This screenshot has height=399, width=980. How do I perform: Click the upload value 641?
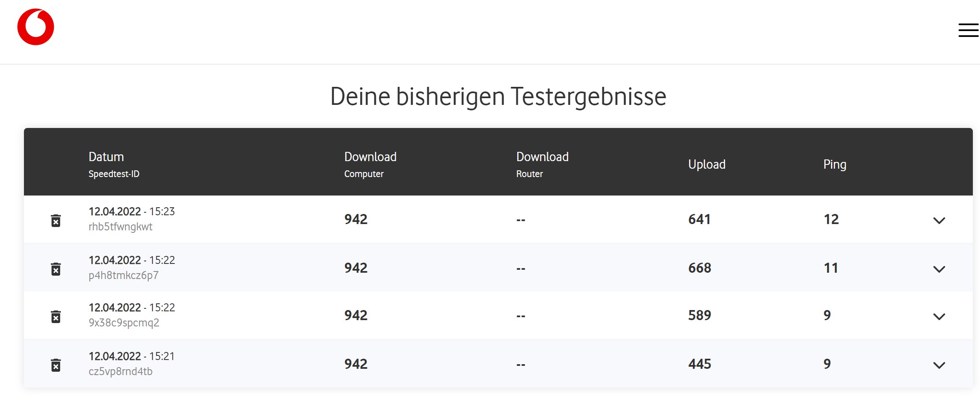700,219
